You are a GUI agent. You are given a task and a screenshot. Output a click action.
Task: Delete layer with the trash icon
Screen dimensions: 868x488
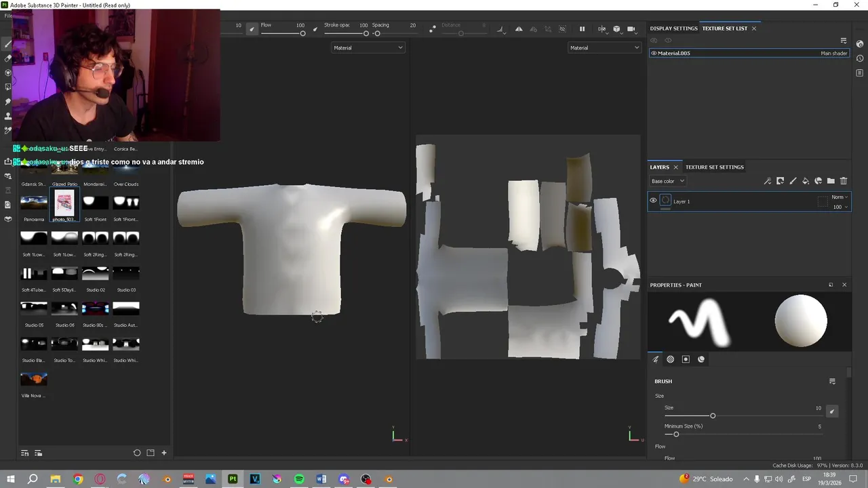tap(844, 181)
